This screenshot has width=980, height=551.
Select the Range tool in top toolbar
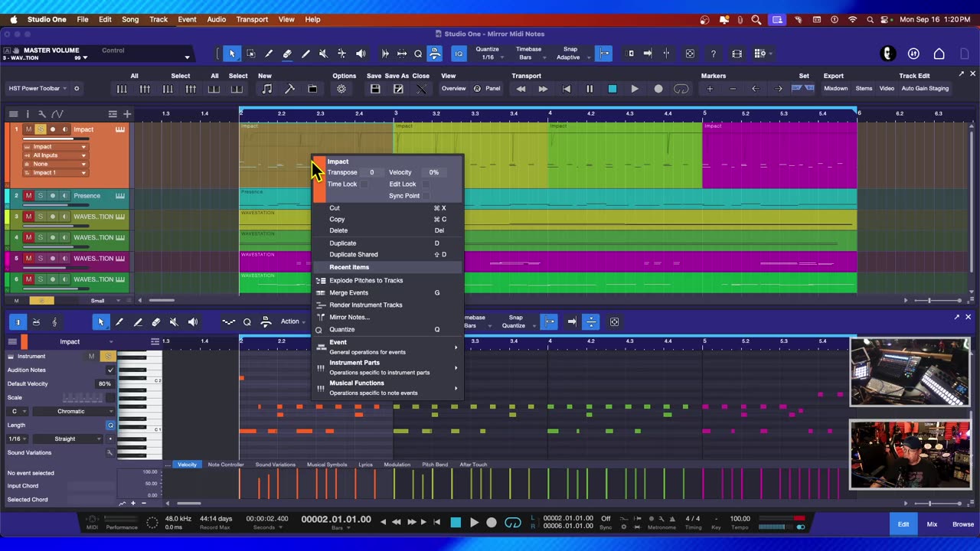pos(250,54)
